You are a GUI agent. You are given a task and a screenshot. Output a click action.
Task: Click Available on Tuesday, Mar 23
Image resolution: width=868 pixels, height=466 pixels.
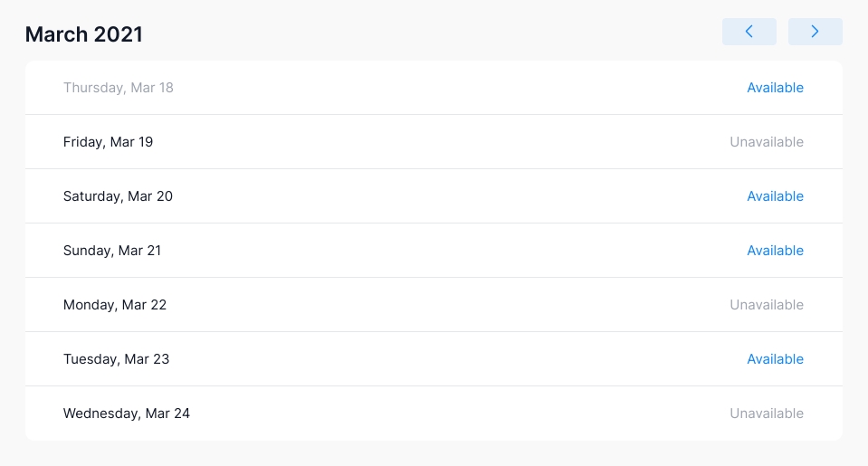[x=775, y=359]
